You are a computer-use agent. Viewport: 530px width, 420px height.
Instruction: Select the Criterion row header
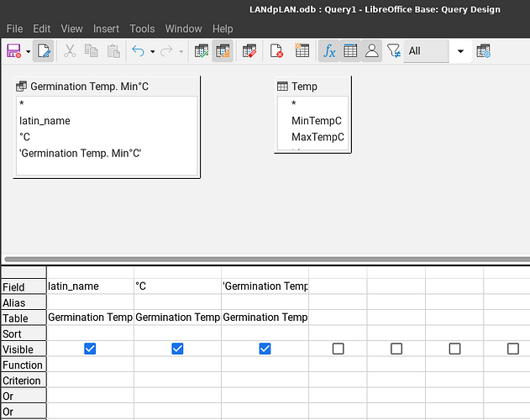pos(24,380)
